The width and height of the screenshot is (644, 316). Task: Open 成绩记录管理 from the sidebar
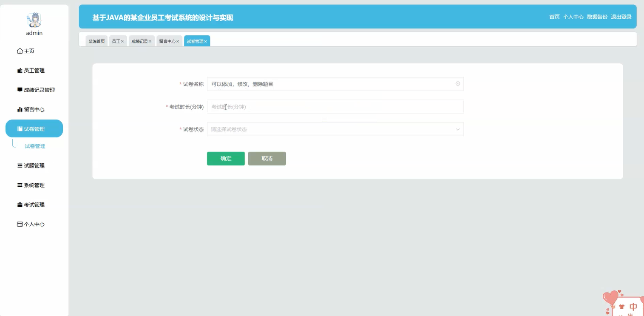pos(19,90)
